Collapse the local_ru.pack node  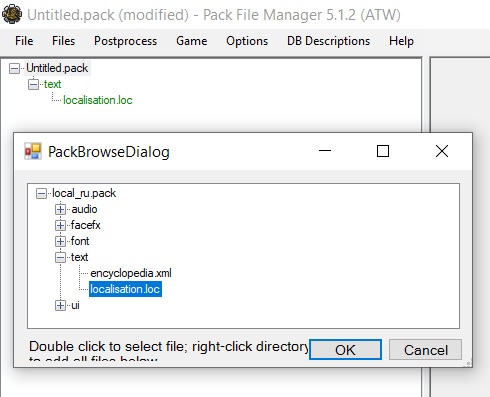click(x=41, y=193)
